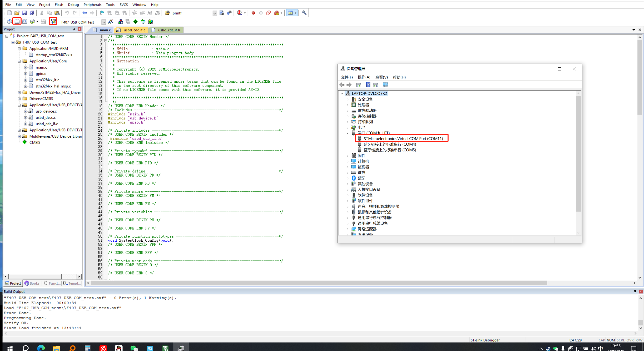644x351 pixels.
Task: Open the Configuration wrench tool
Action: pyautogui.click(x=304, y=13)
